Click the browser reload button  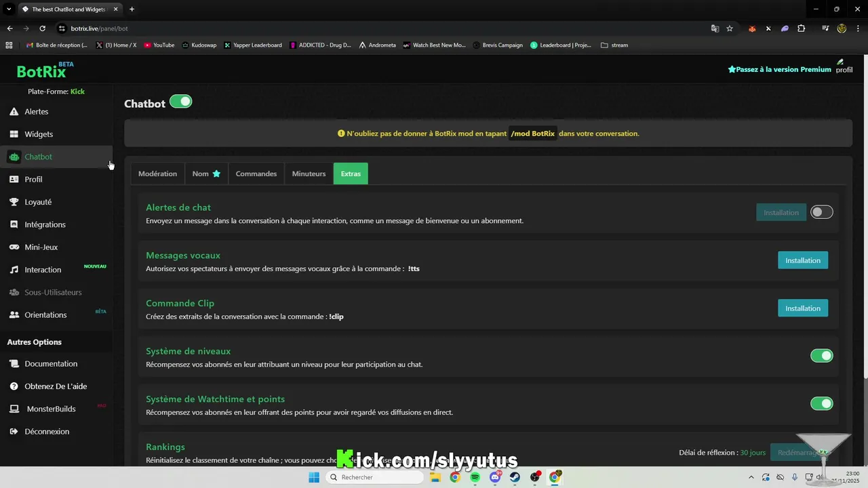coord(42,28)
